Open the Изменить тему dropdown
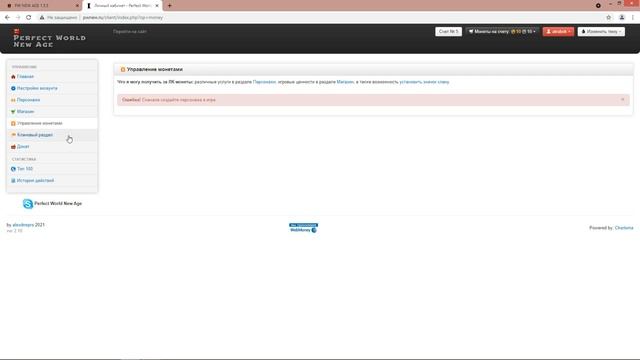640x360 pixels. click(x=601, y=31)
